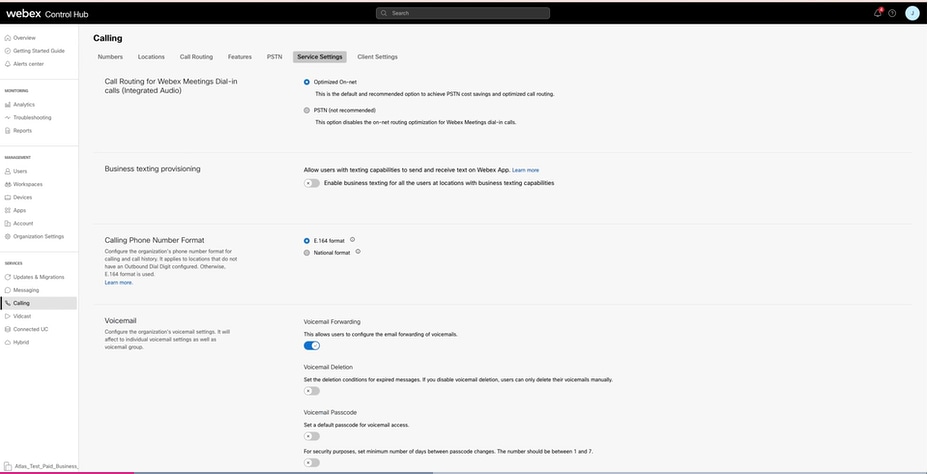The image size is (928, 474).
Task: Open the PSTN tab
Action: [275, 57]
